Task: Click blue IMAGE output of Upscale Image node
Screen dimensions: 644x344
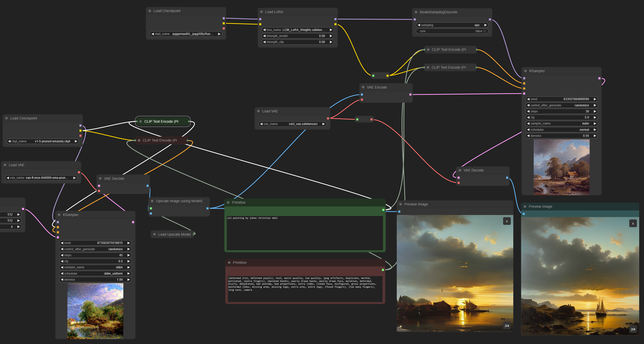Action: (207, 208)
